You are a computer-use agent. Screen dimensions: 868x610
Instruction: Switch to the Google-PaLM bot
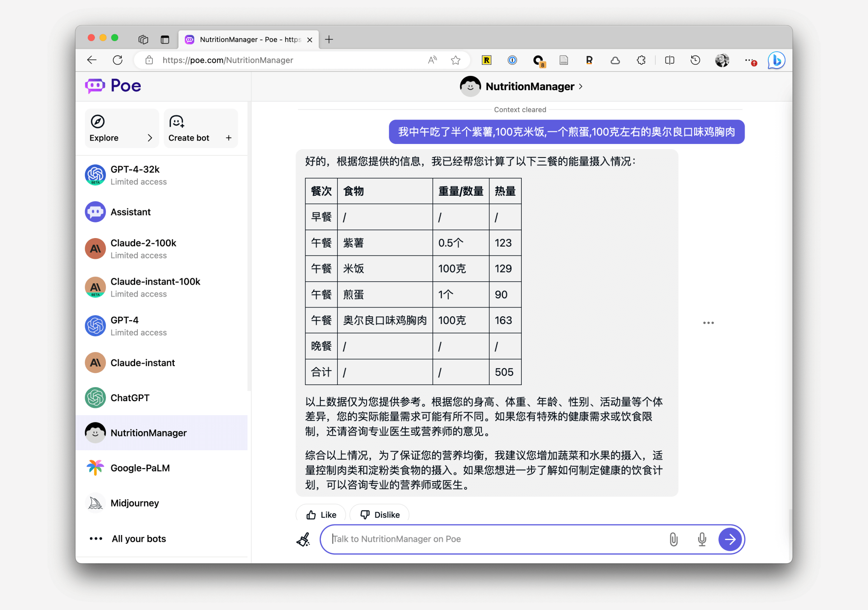pyautogui.click(x=140, y=468)
